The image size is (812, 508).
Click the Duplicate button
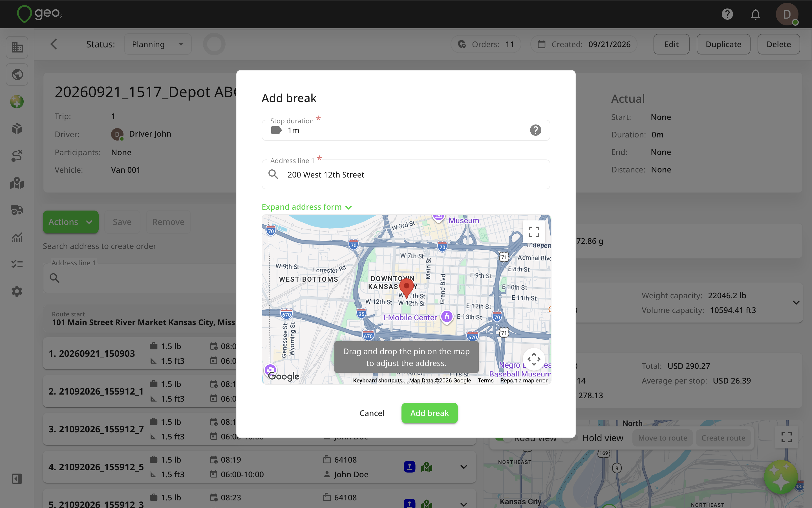[723, 44]
